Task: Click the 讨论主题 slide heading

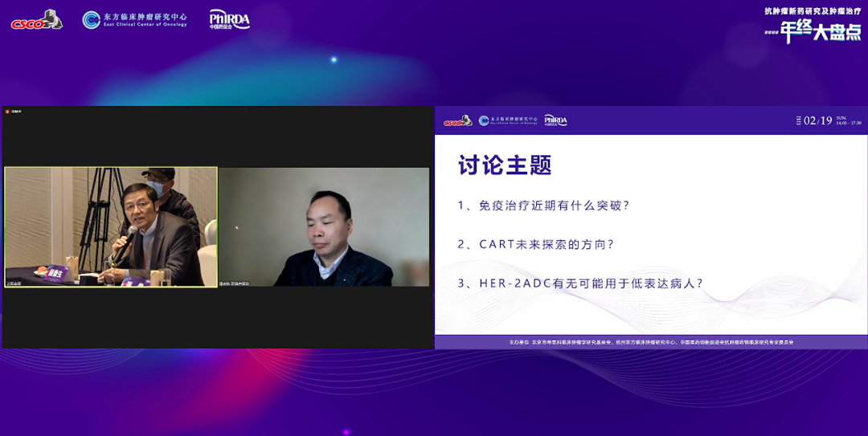Action: pyautogui.click(x=505, y=165)
